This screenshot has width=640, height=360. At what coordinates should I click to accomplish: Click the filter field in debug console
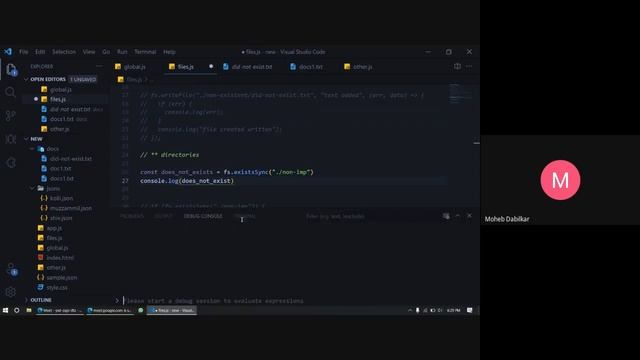tap(371, 216)
